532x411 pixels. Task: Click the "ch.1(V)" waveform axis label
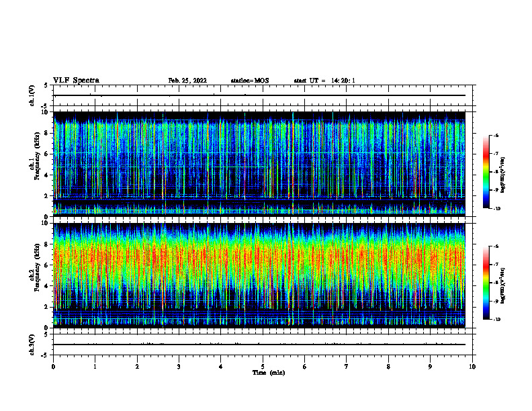pos(32,95)
